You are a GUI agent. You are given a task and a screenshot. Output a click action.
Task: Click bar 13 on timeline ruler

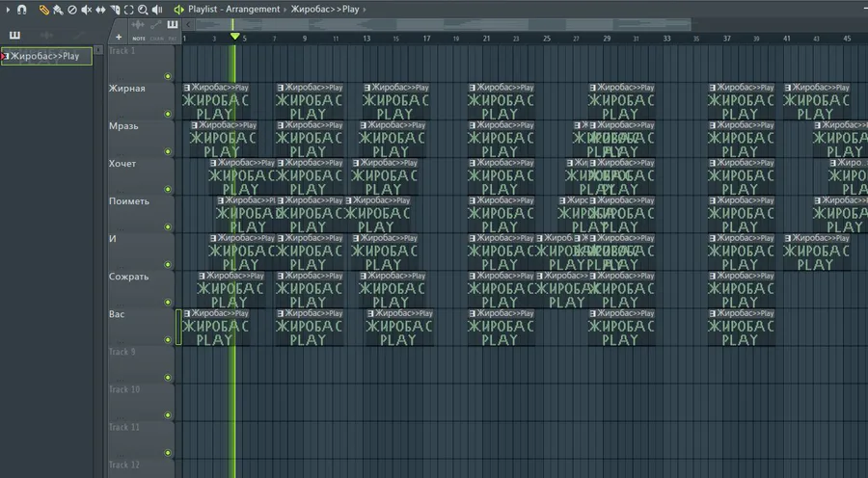pyautogui.click(x=366, y=39)
